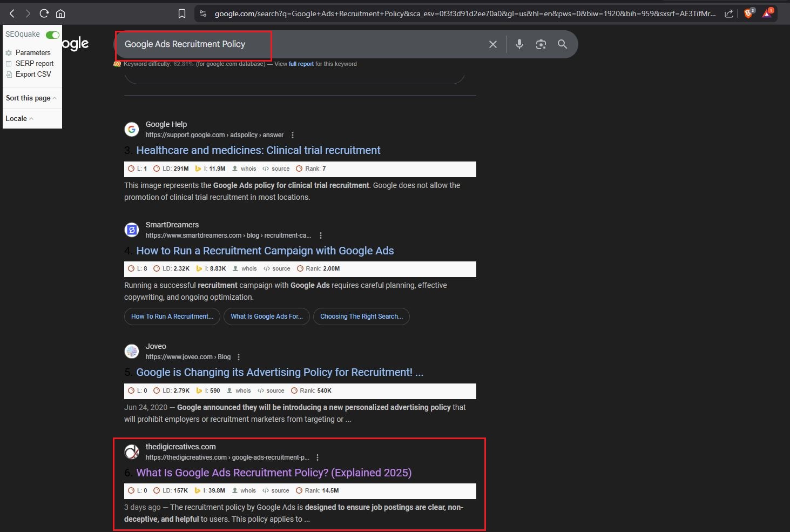The image size is (790, 532).
Task: Select Export CSV in SEOquake panel
Action: [x=33, y=74]
